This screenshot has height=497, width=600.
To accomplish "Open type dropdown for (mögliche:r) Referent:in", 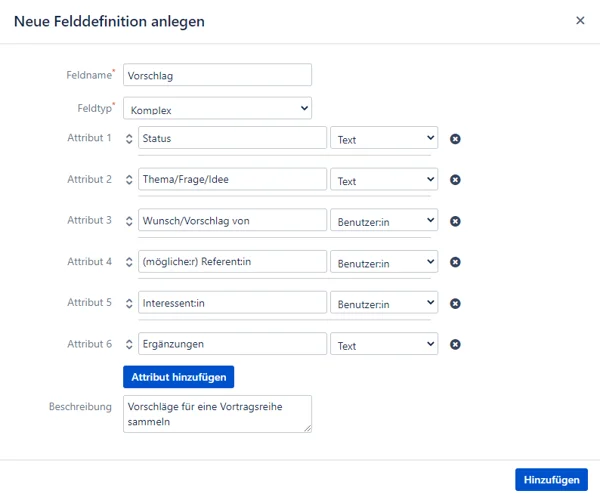I will point(384,262).
